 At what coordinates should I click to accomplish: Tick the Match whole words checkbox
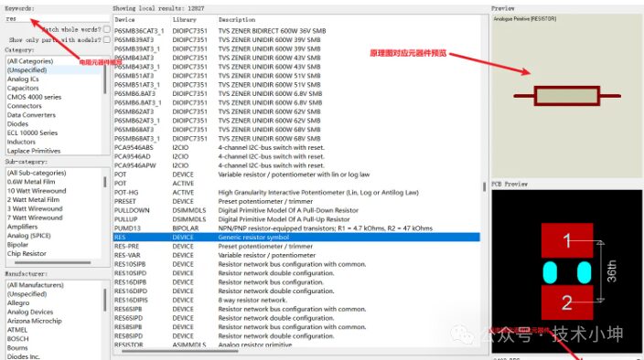click(x=107, y=29)
